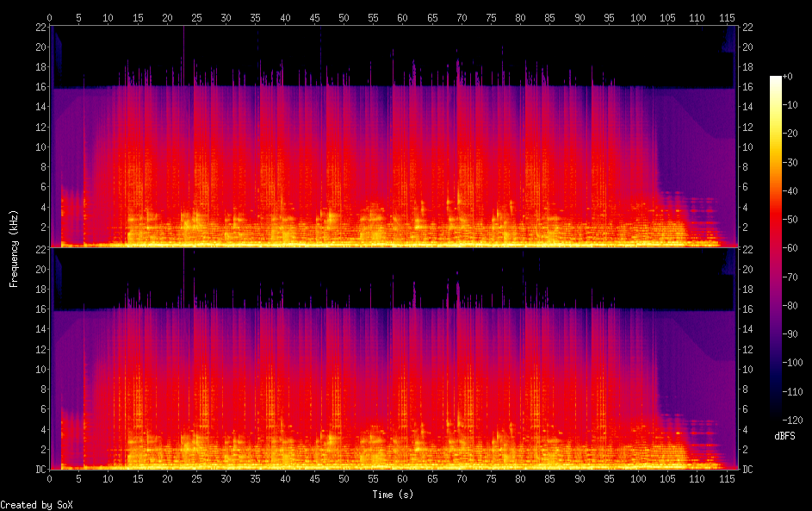Click '25' on the top time axis

click(197, 17)
